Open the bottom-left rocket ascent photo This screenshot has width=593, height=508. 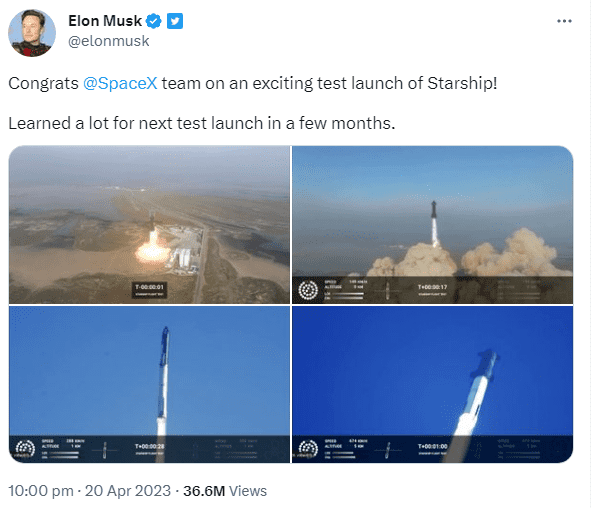pyautogui.click(x=149, y=384)
